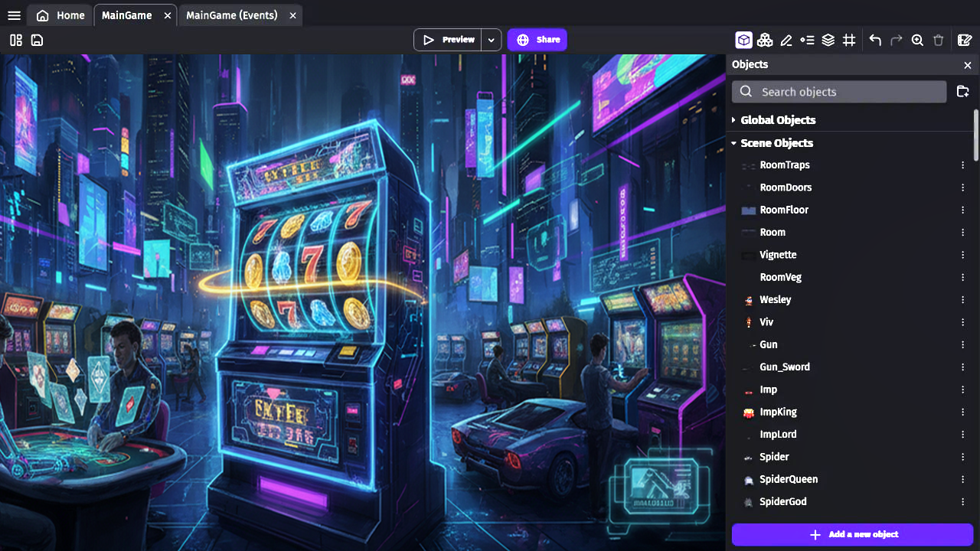The width and height of the screenshot is (980, 551).
Task: Toggle the Objects panel toolbar icon
Action: tap(743, 40)
